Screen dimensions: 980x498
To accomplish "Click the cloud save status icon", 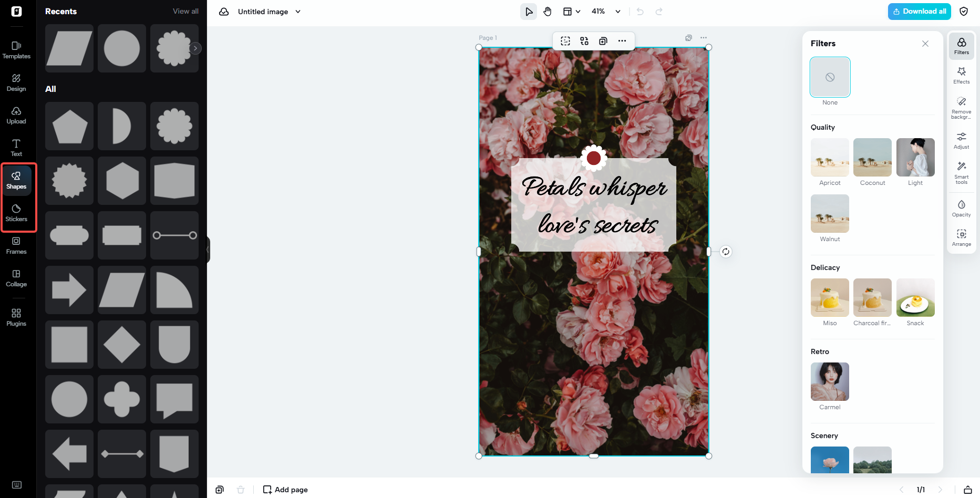I will tap(224, 12).
